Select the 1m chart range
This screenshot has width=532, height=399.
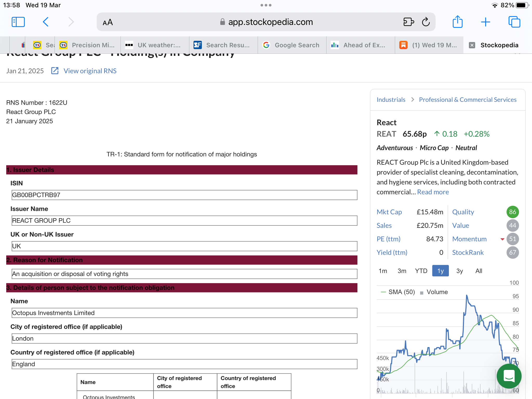tap(383, 271)
